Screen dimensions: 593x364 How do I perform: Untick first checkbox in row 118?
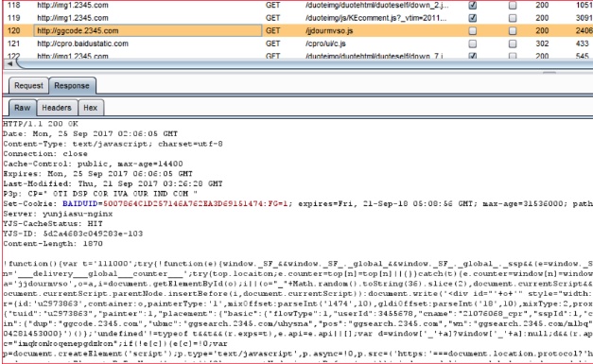[x=472, y=6]
